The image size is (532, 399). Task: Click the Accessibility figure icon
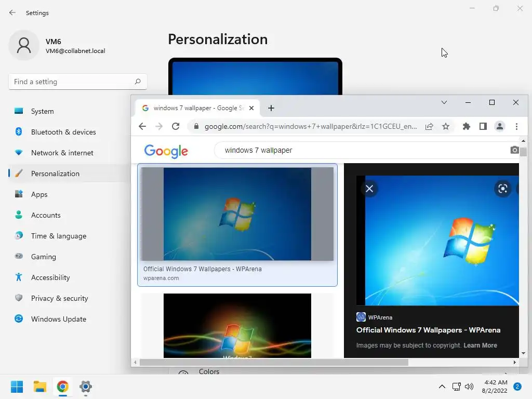click(x=19, y=277)
